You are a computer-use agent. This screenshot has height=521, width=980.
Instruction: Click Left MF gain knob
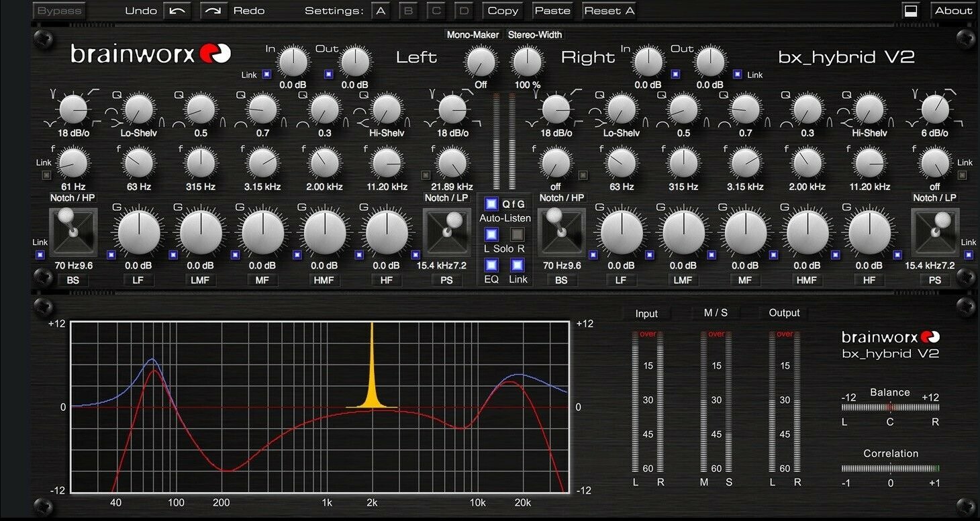click(x=262, y=232)
